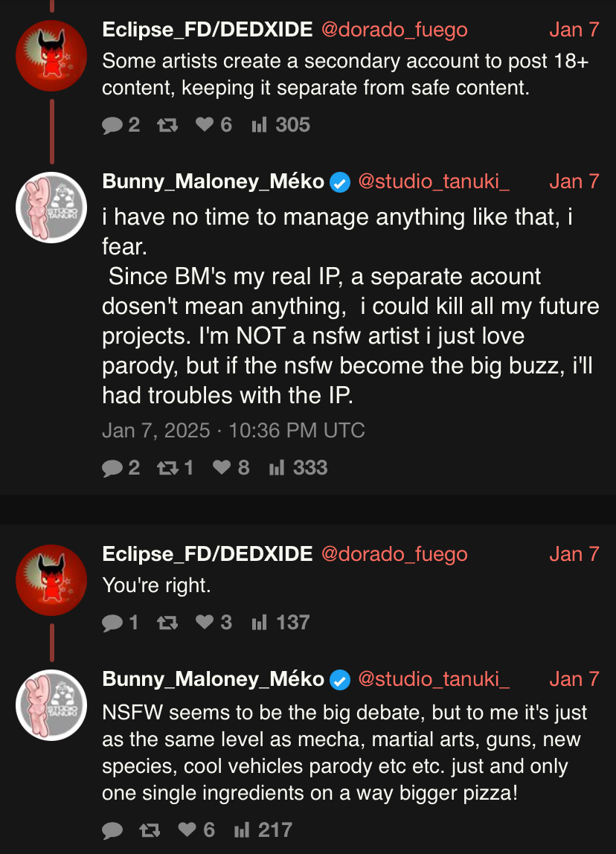This screenshot has width=616, height=854.
Task: Click heart icon on "You're right." tweet
Action: (x=205, y=622)
